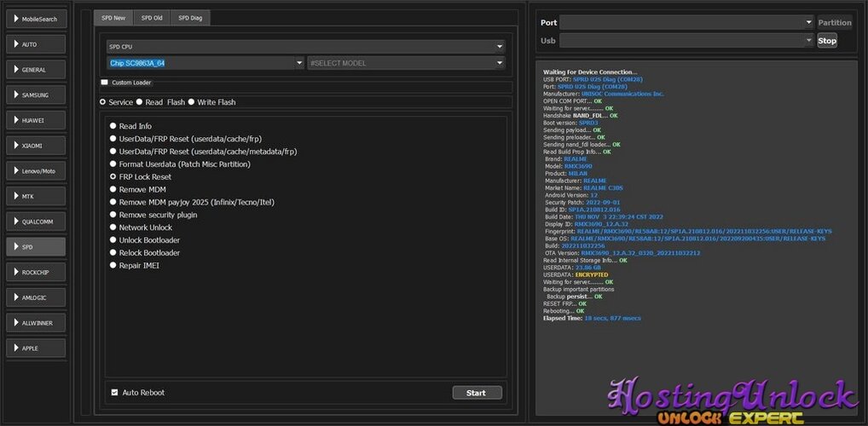Screen dimensions: 868x426
Task: Click the Start button
Action: [x=477, y=393]
